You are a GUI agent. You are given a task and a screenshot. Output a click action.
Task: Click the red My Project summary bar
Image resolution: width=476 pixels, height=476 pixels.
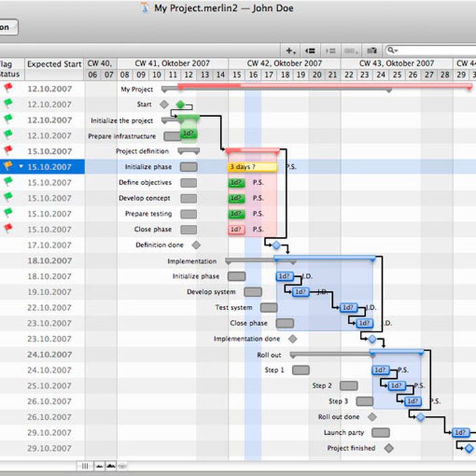[325, 86]
